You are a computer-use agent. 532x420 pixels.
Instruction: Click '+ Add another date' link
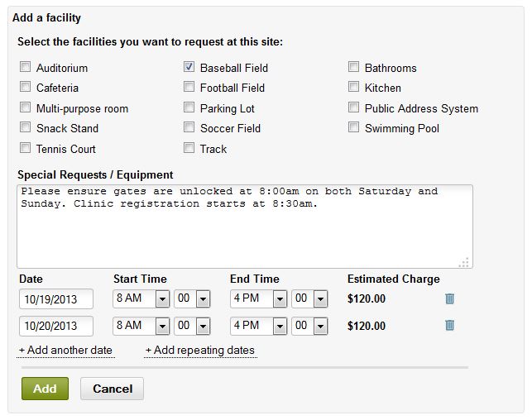tap(65, 351)
